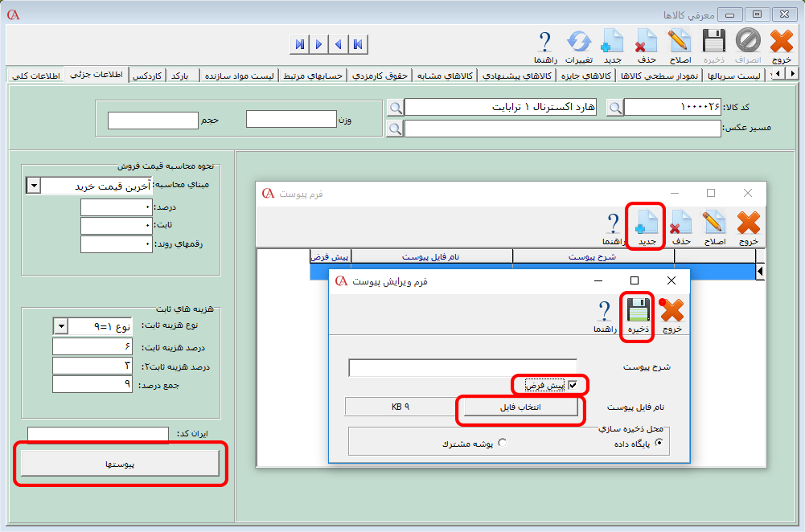805x532 pixels.
Task: Click the پیوستها button
Action: (120, 464)
